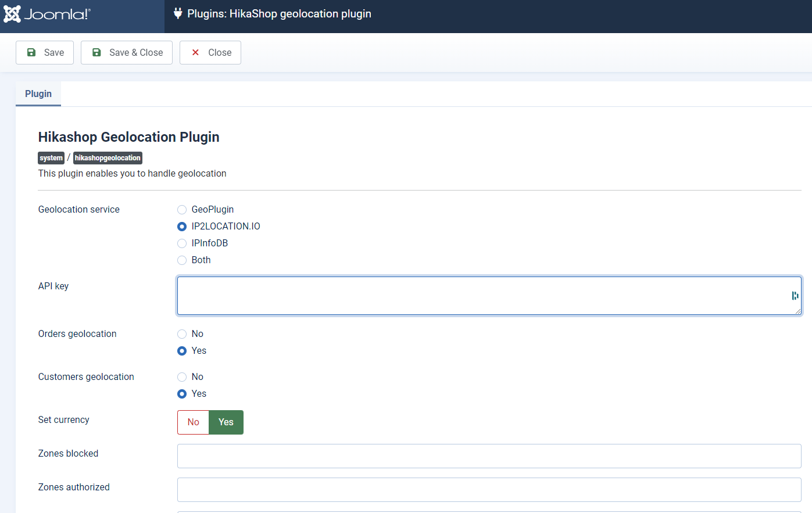Set Customers geolocation to Yes
The height and width of the screenshot is (513, 812).
pos(182,394)
